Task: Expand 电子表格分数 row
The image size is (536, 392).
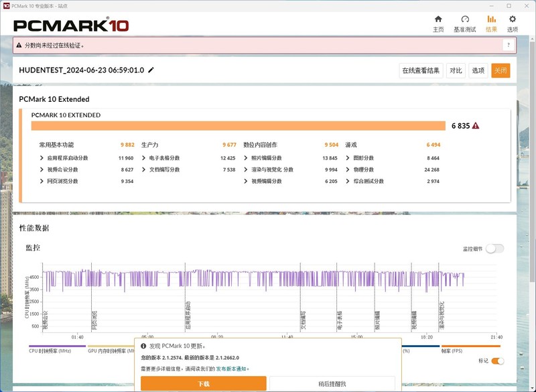Action: 143,158
